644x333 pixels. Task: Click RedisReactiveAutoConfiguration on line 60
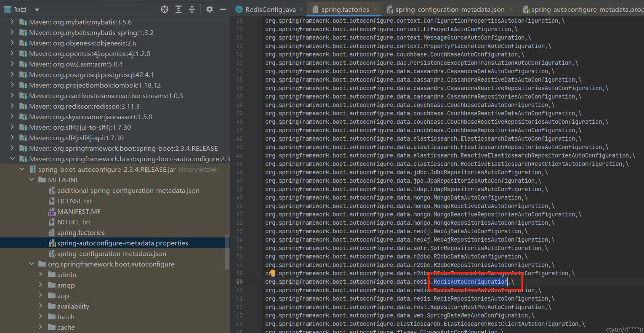[484, 290]
